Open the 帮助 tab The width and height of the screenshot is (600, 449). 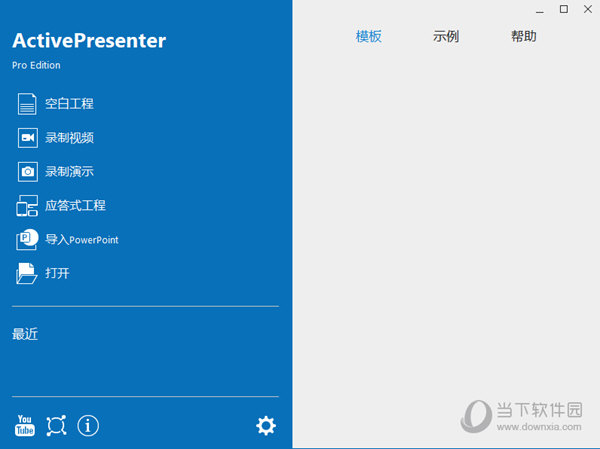[x=523, y=36]
